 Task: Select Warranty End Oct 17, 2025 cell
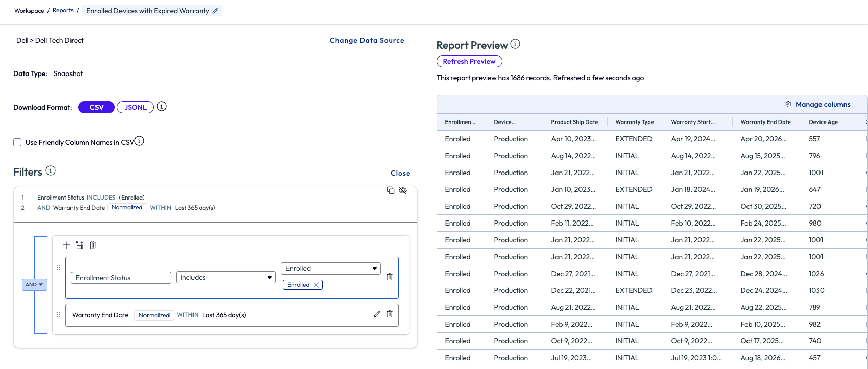tap(762, 341)
